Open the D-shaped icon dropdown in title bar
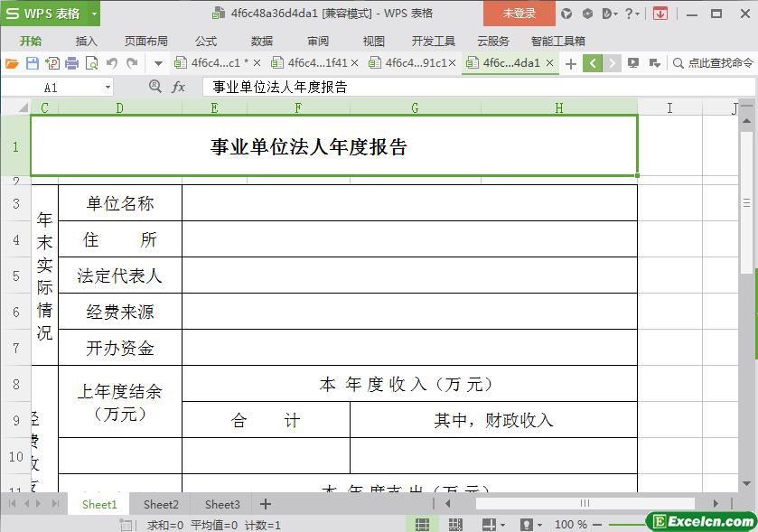This screenshot has width=758, height=532. [610, 14]
